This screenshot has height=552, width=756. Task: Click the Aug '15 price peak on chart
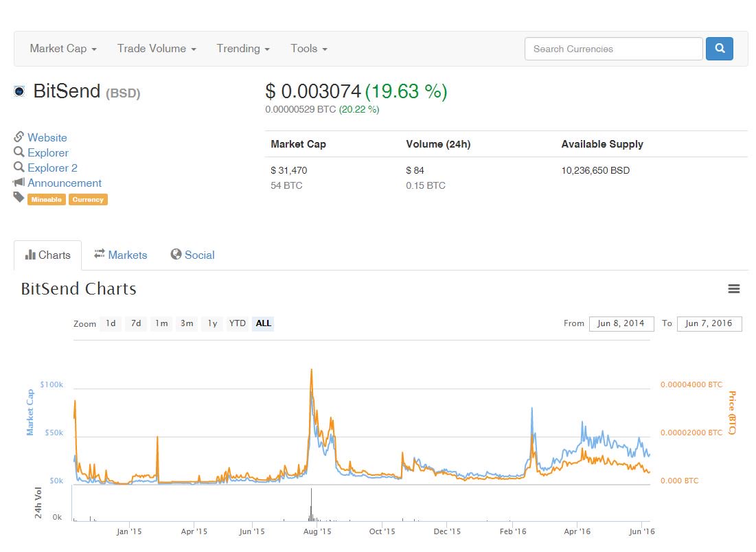[x=312, y=370]
